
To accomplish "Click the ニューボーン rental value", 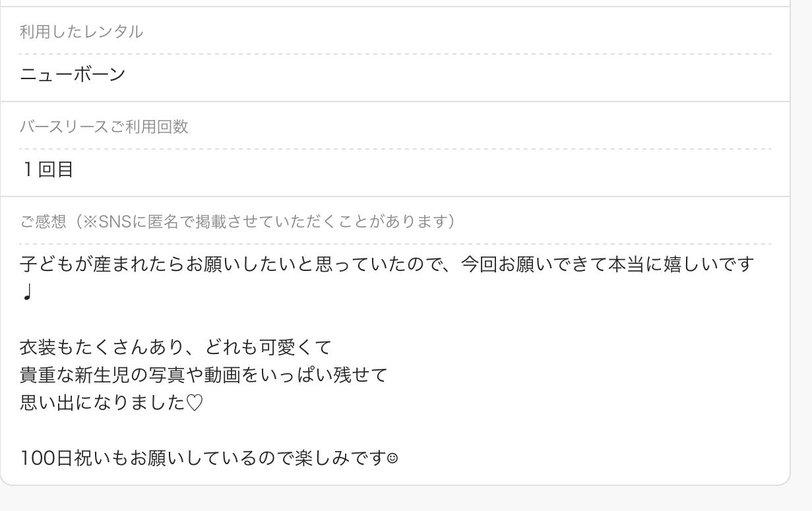I will pyautogui.click(x=73, y=74).
